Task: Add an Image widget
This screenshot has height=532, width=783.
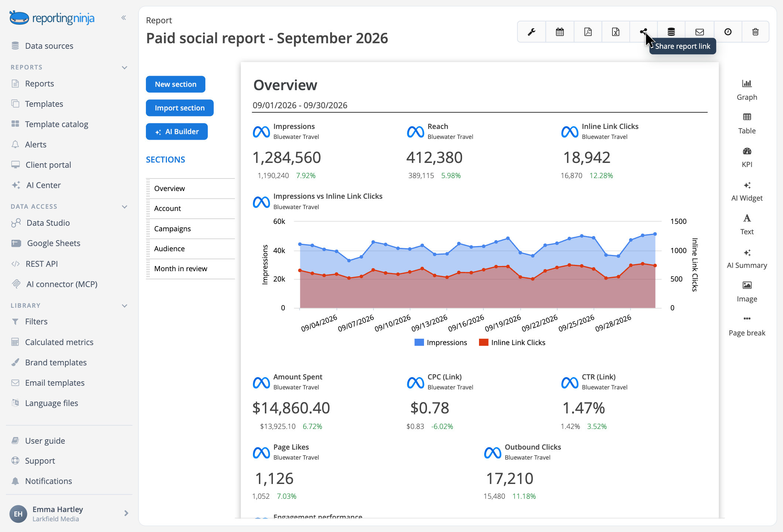Action: (x=747, y=291)
